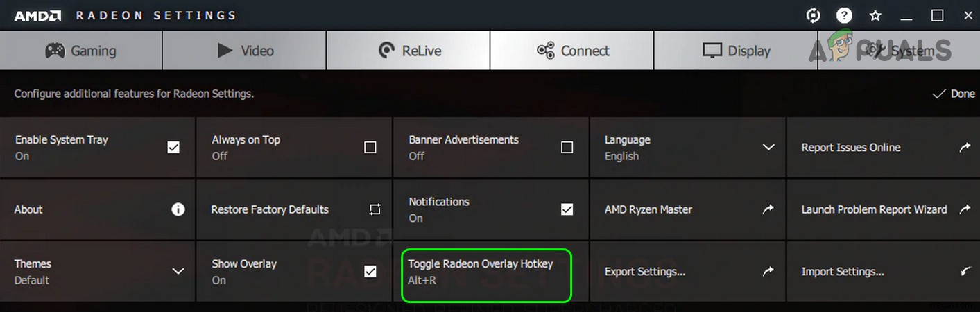Click the Notifications label

tap(439, 202)
